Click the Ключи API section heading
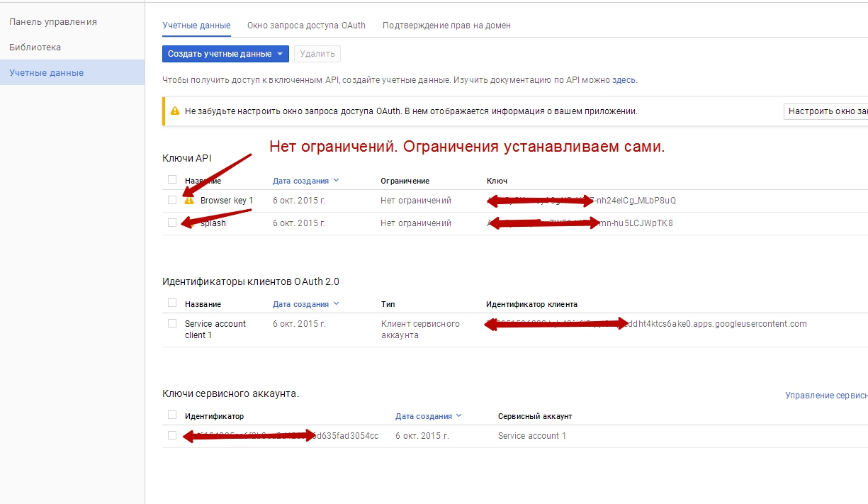Screen dimensions: 868x504 [187, 158]
